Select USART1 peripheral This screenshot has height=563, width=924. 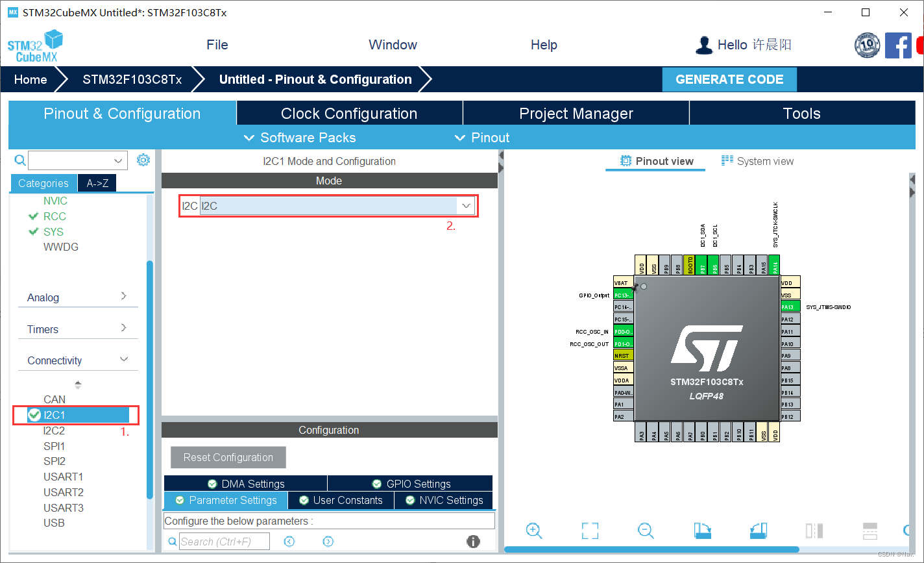(63, 477)
